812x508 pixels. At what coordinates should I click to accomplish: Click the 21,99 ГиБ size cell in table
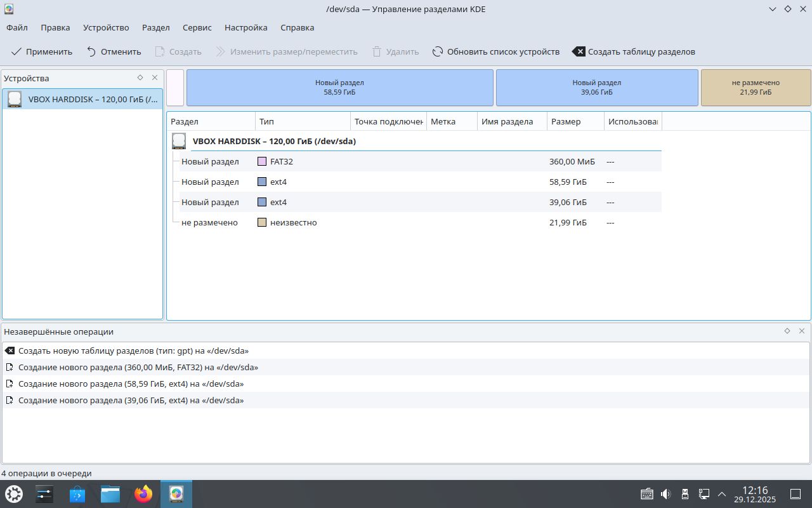point(568,222)
